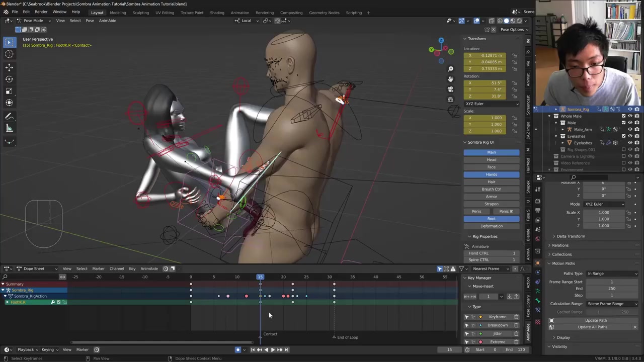Delete the Keyframe type entry

(x=516, y=317)
